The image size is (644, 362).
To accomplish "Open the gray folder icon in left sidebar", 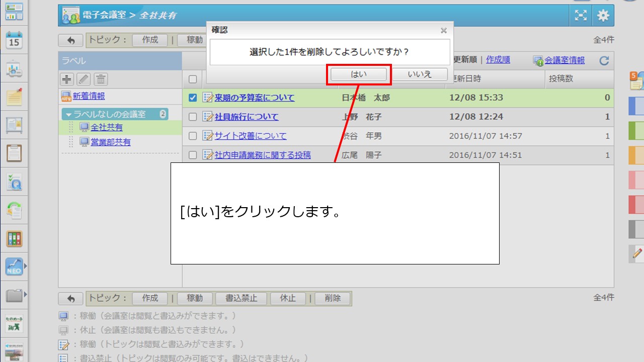I will click(x=14, y=295).
